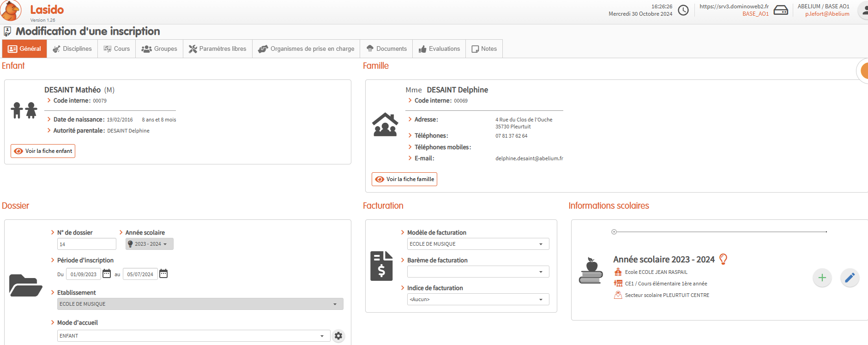
Task: Add school information with green plus
Action: pyautogui.click(x=822, y=278)
